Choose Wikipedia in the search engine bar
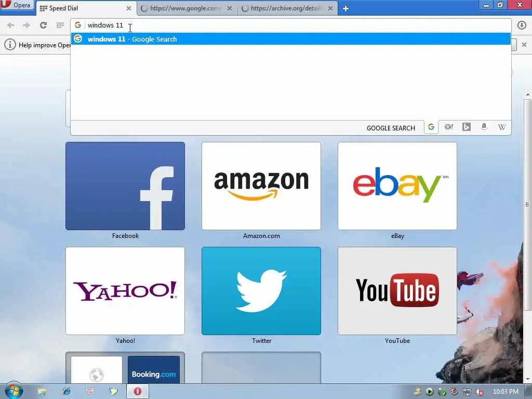 tap(502, 127)
